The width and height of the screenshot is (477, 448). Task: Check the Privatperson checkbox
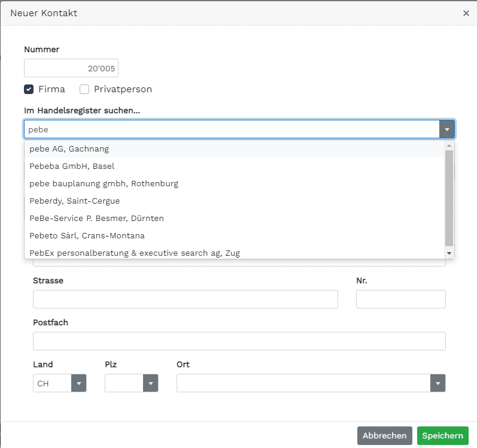point(84,89)
